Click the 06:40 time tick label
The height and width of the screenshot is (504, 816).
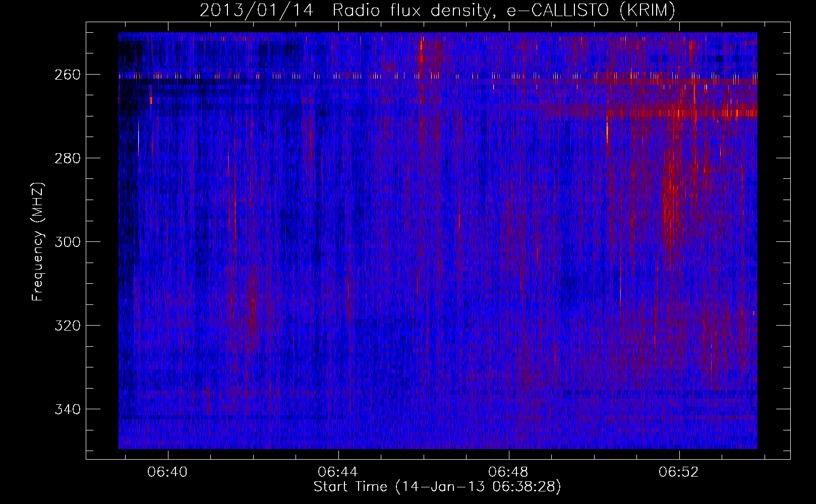[167, 472]
